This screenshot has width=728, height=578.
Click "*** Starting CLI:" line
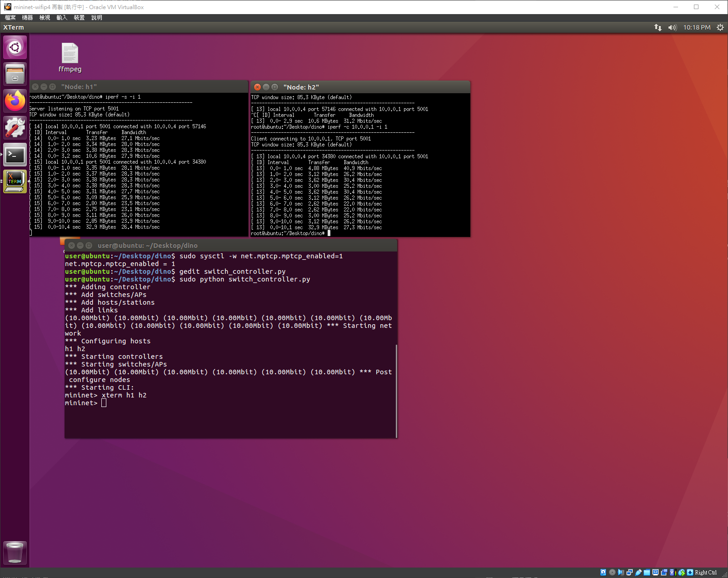click(x=100, y=387)
